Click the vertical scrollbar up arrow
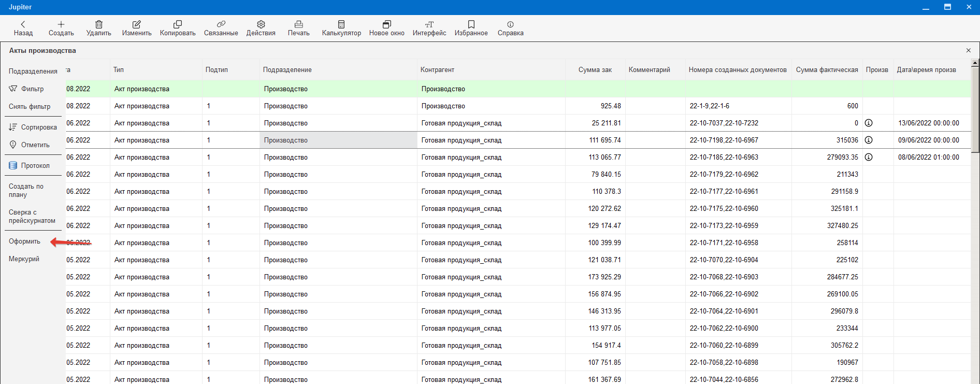 click(x=975, y=63)
